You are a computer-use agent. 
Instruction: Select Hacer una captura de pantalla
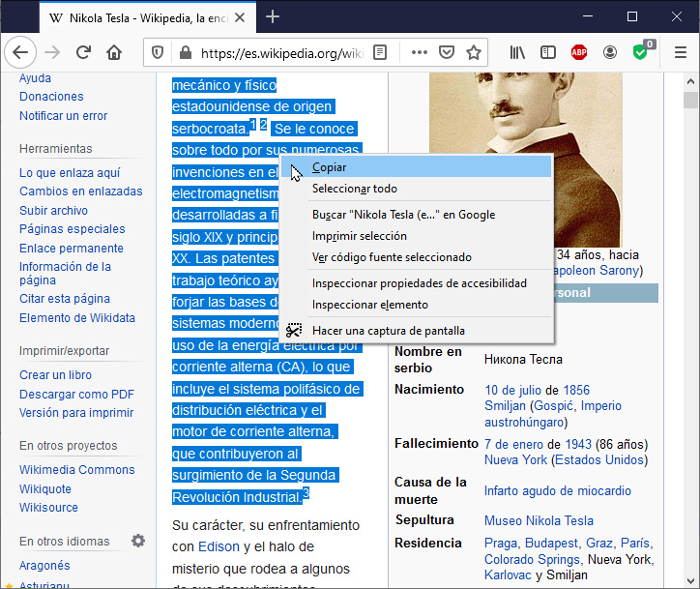click(x=415, y=331)
